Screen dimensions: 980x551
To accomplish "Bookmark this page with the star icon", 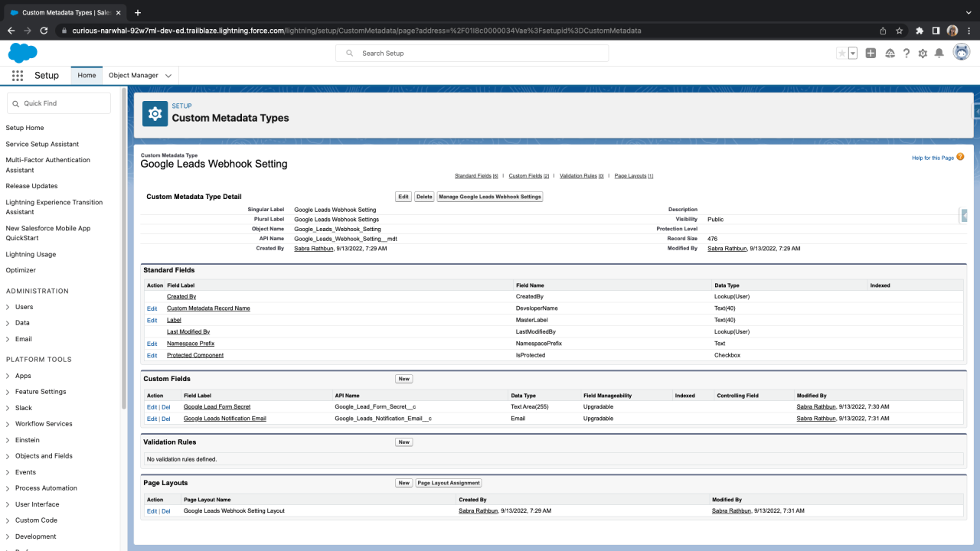I will 900,31.
